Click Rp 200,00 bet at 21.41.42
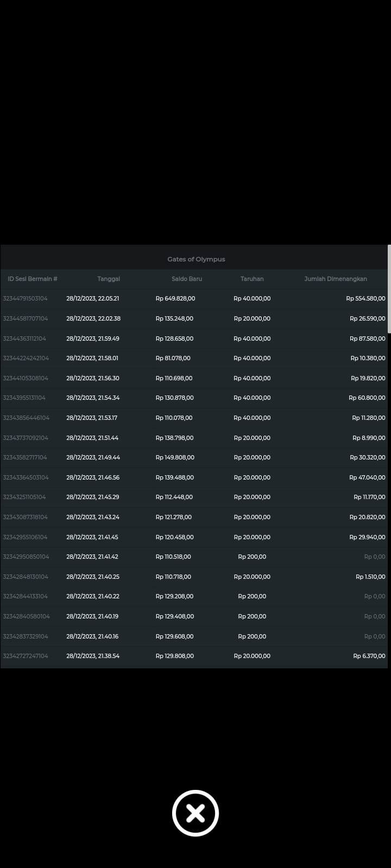Image resolution: width=391 pixels, height=868 pixels. coord(252,557)
